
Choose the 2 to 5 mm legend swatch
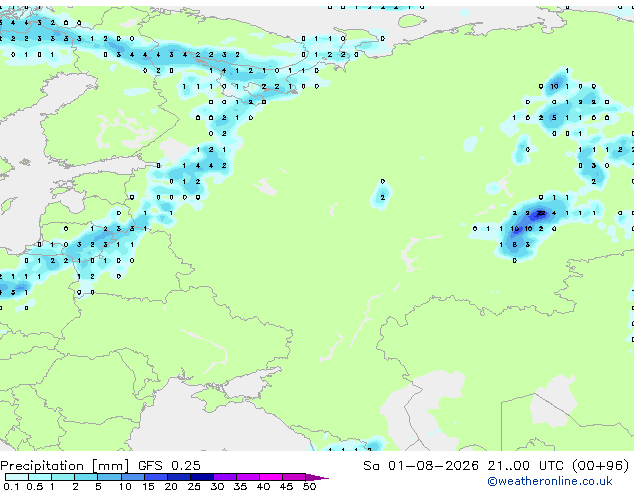[86, 477]
